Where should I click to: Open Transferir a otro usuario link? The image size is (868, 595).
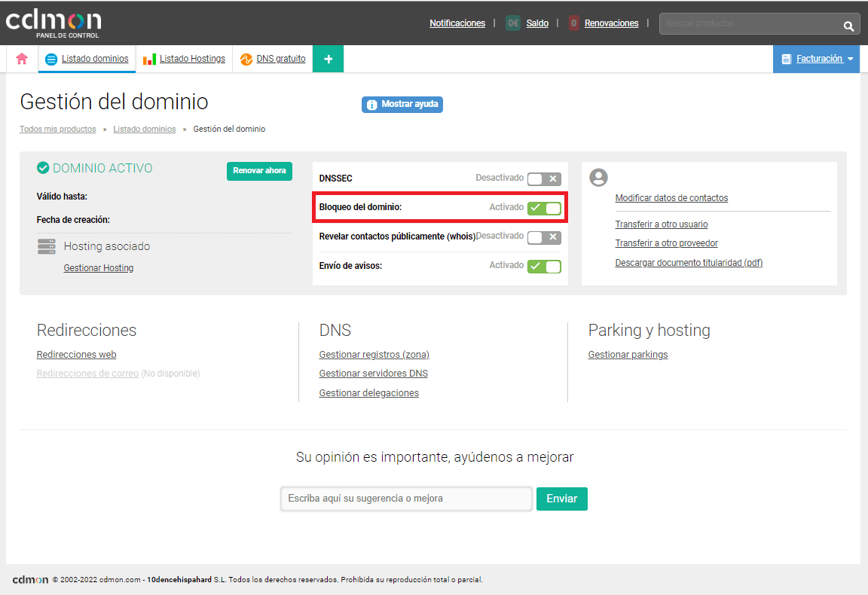point(661,224)
